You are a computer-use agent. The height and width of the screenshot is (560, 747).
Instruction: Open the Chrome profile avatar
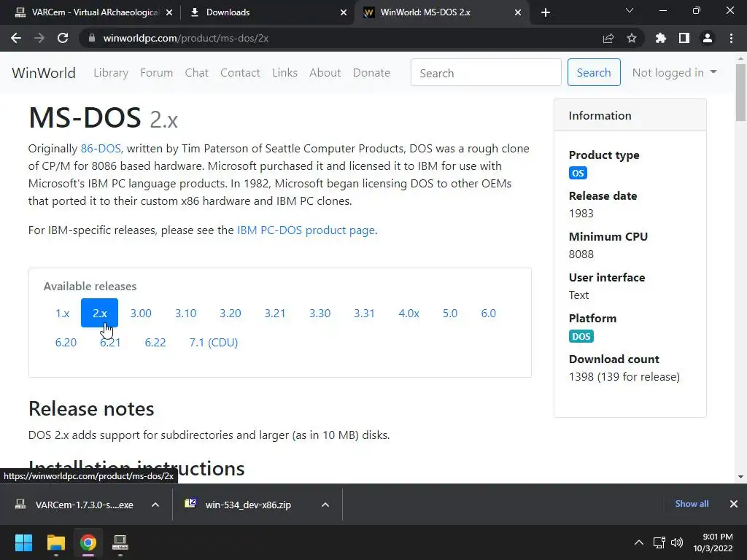708,38
